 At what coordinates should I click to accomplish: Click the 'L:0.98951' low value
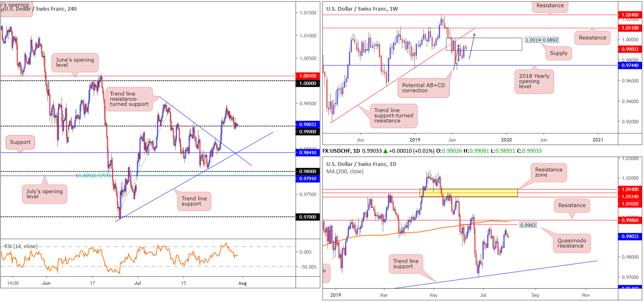(x=503, y=151)
